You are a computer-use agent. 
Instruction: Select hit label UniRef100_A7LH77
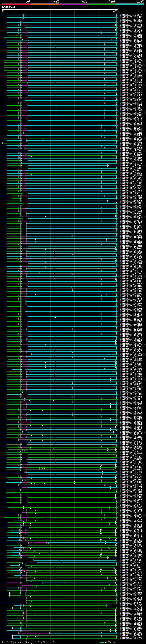(131, 520)
